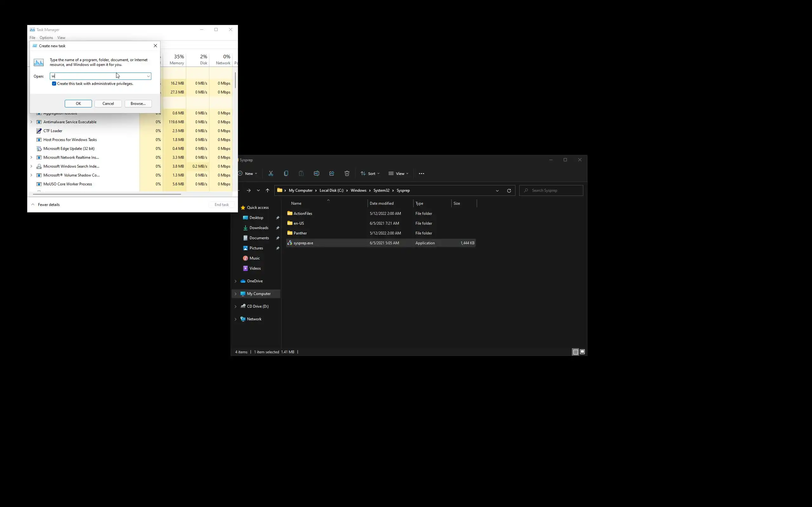Click the Copy icon in Explorer toolbar
Viewport: 812px width, 507px height.
(x=286, y=173)
